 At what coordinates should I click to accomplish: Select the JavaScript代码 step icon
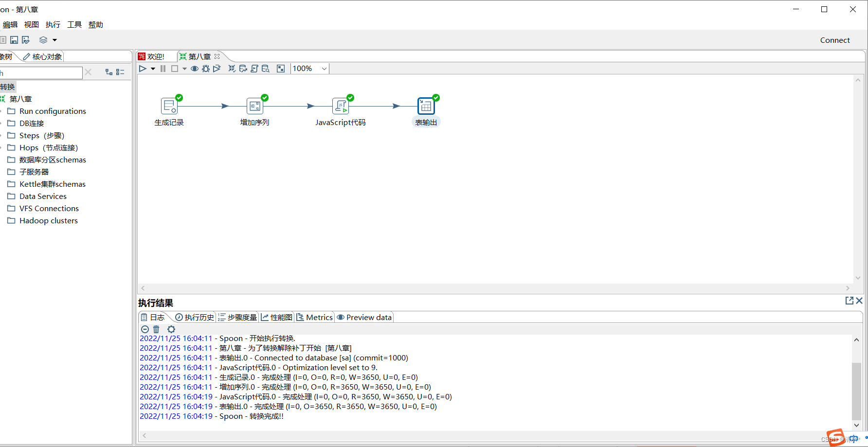point(341,106)
